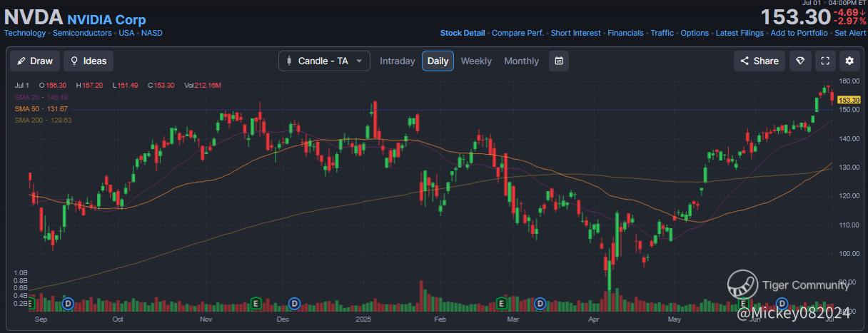Click the NVDA ticker heading
The image size is (868, 333).
pyautogui.click(x=34, y=18)
